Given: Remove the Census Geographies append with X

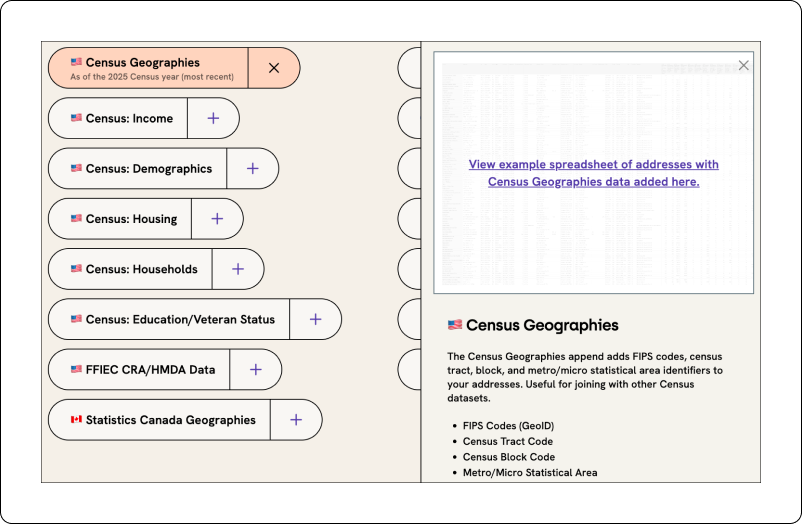Looking at the screenshot, I should pos(274,68).
